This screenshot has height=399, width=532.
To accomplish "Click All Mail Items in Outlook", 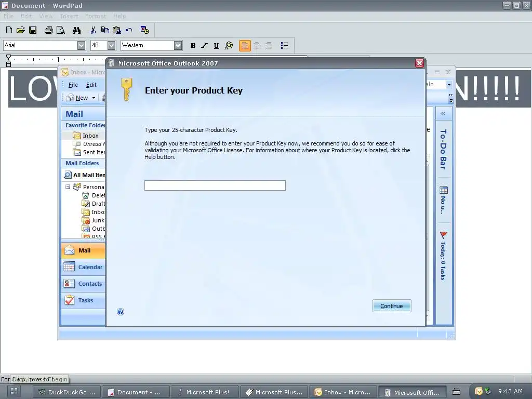I will (85, 175).
